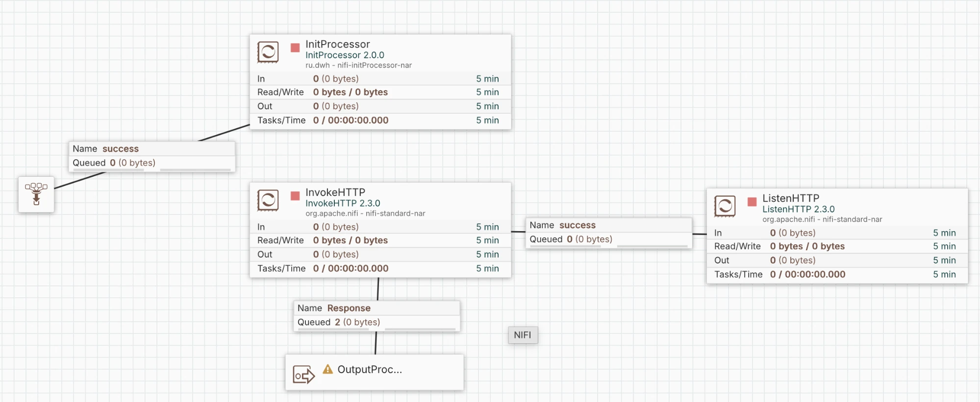The image size is (980, 402).
Task: Click the red stopped indicator on ListenHTTP
Action: pyautogui.click(x=752, y=202)
